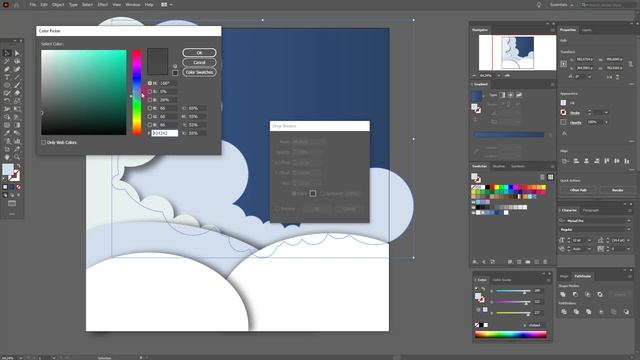The image size is (640, 360).
Task: Switch to the Brushes tab
Action: point(498,167)
